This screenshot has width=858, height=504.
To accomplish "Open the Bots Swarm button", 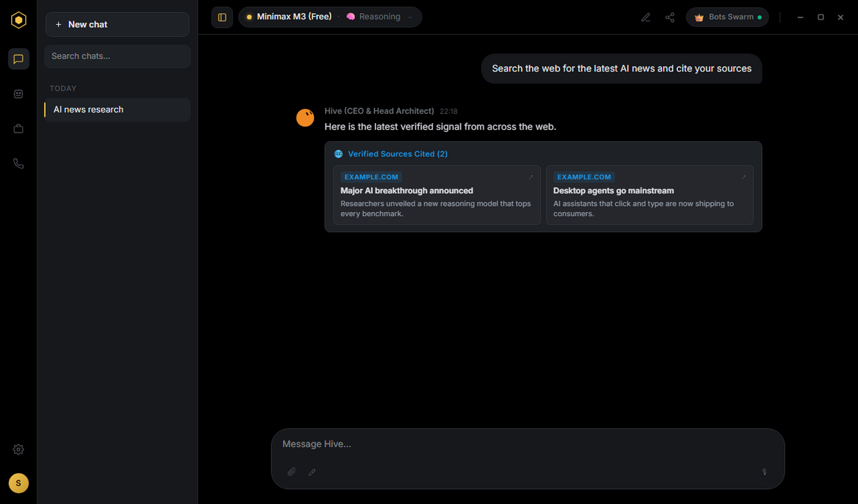I will [727, 17].
